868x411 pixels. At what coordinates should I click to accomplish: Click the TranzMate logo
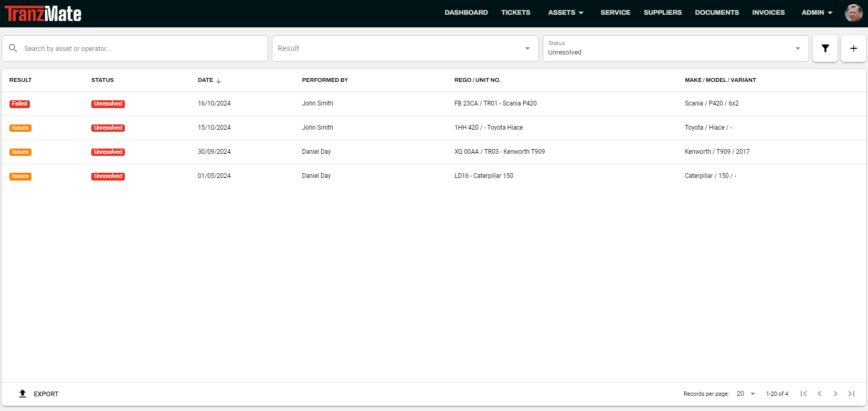(x=43, y=13)
